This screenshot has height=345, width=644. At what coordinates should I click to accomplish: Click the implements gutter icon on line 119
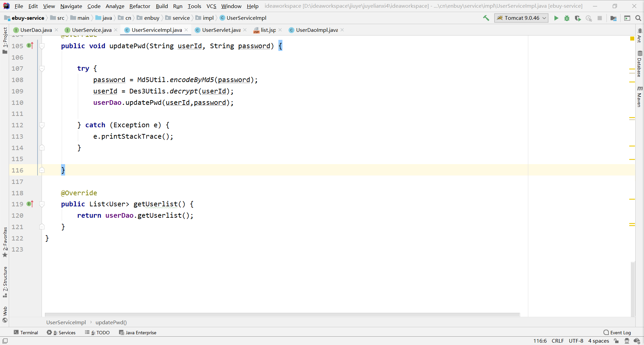point(30,204)
